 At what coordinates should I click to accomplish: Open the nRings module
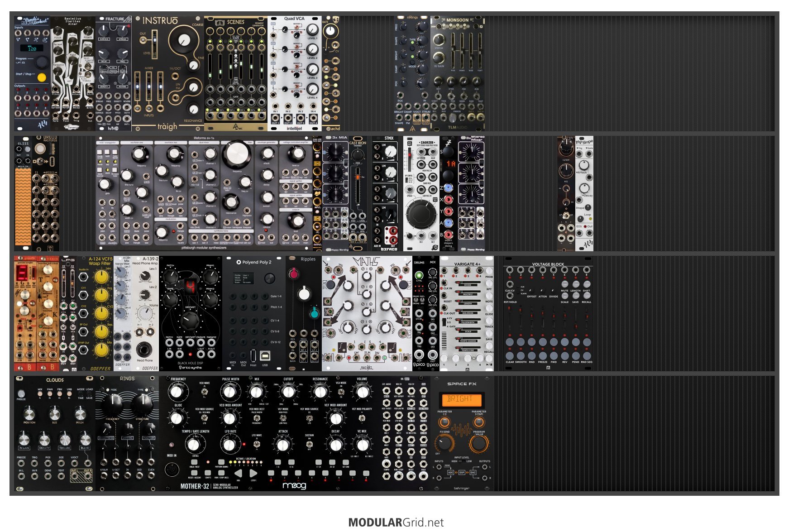(412, 74)
